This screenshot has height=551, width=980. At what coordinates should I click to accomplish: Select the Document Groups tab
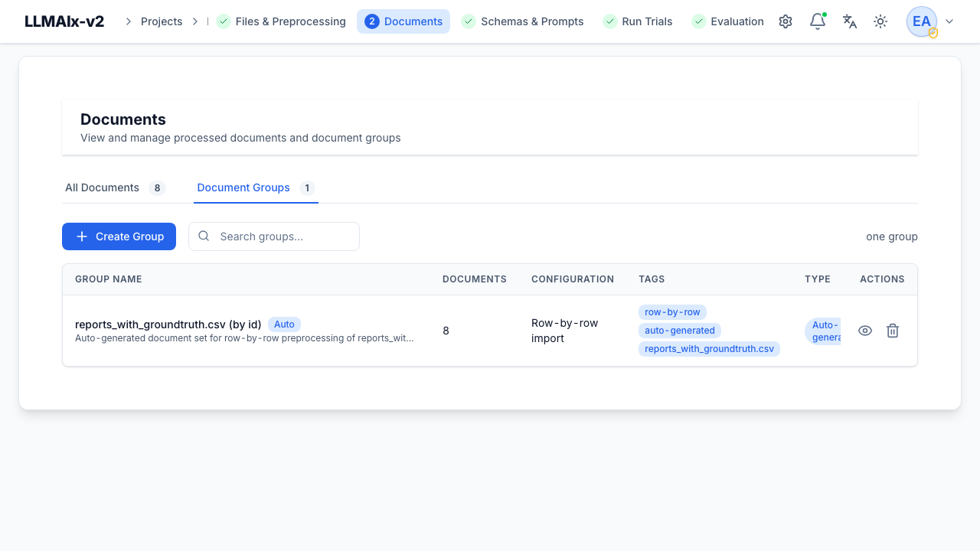click(x=256, y=187)
